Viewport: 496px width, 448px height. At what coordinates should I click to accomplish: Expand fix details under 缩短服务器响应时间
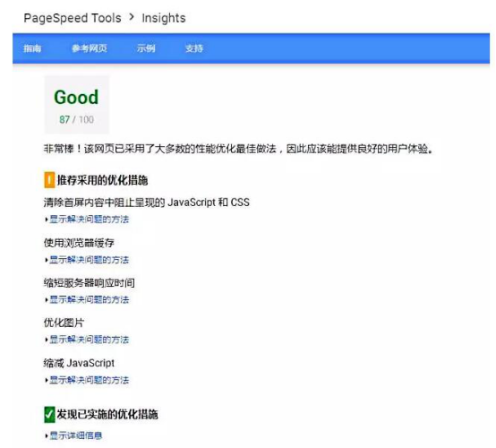pyautogui.click(x=88, y=299)
